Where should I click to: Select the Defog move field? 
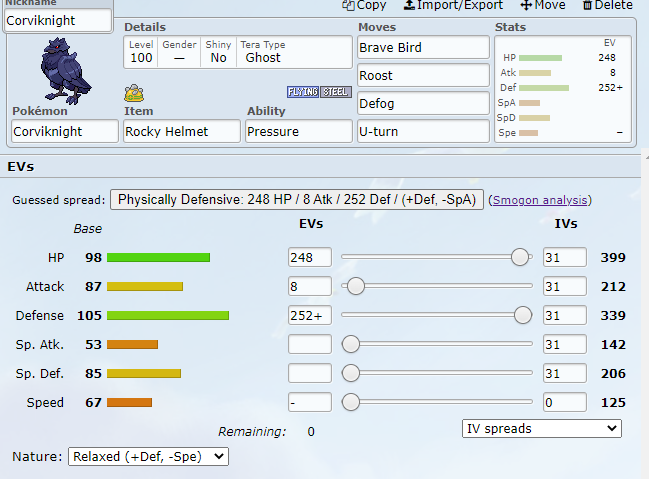pyautogui.click(x=423, y=104)
